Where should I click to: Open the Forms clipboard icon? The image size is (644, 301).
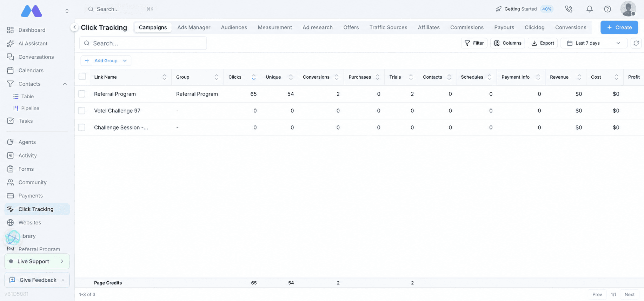[11, 169]
